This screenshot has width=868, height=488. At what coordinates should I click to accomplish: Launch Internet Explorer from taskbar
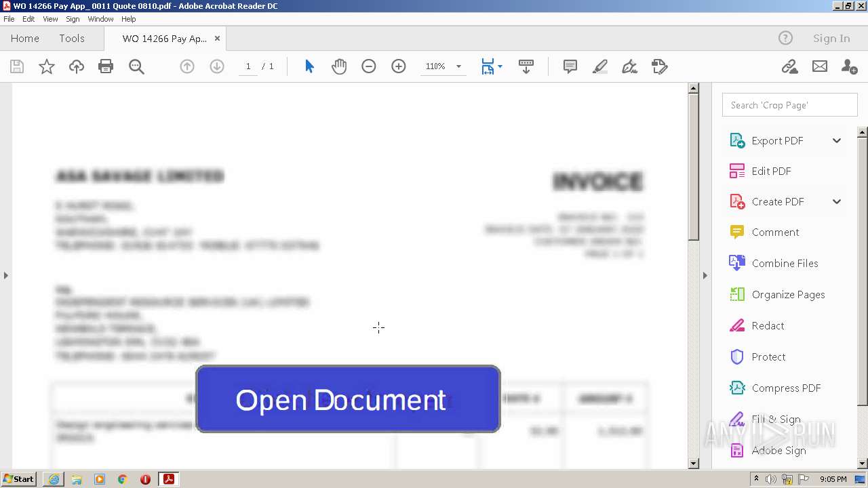coord(54,479)
